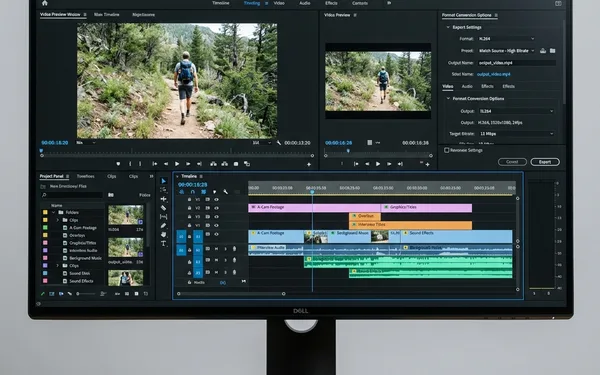Viewport: 600px width, 375px height.
Task: Click the project panel search magnifier
Action: 44,195
